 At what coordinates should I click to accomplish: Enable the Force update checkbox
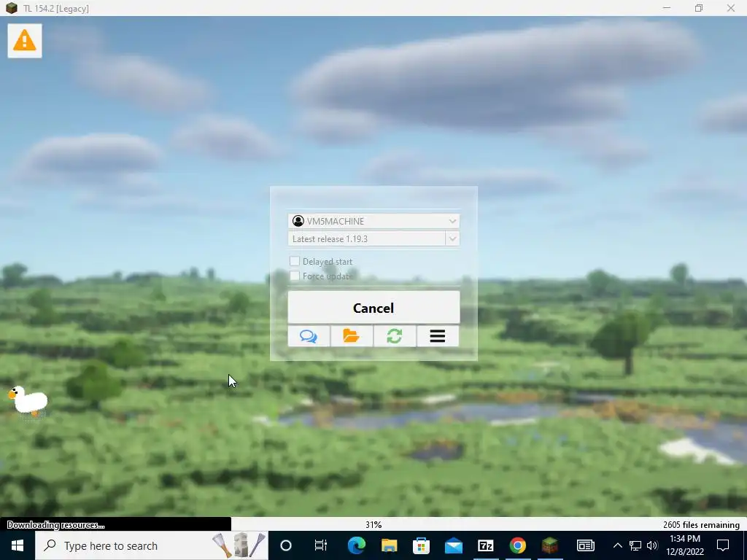295,276
